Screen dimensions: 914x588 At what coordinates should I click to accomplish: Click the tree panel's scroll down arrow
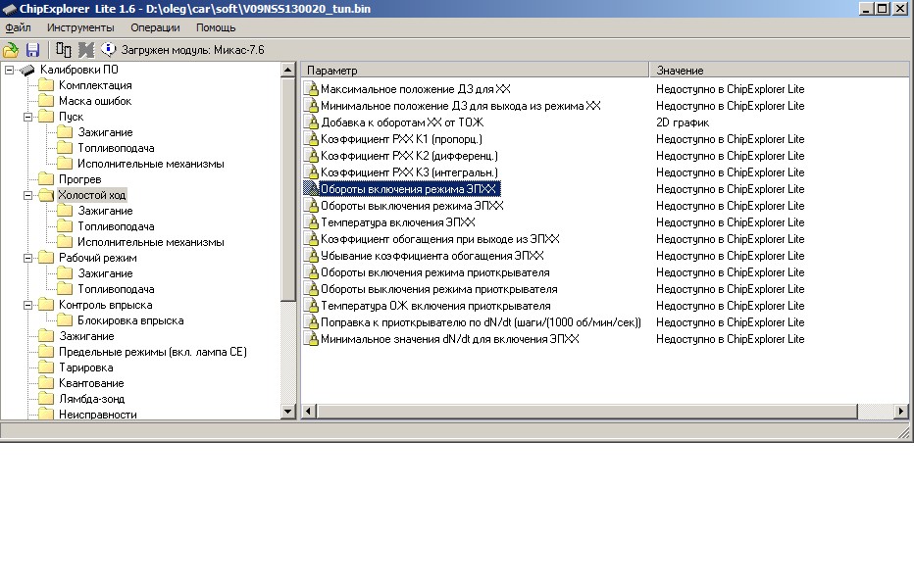point(288,413)
